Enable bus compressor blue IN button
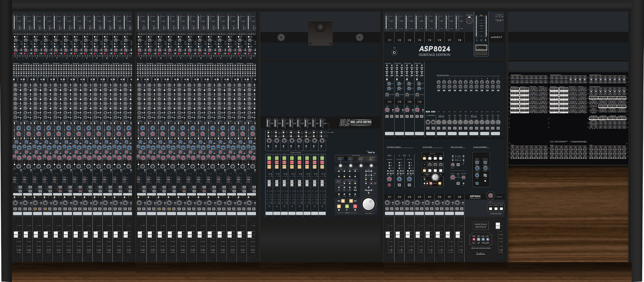The width and height of the screenshot is (644, 282). pos(477,184)
